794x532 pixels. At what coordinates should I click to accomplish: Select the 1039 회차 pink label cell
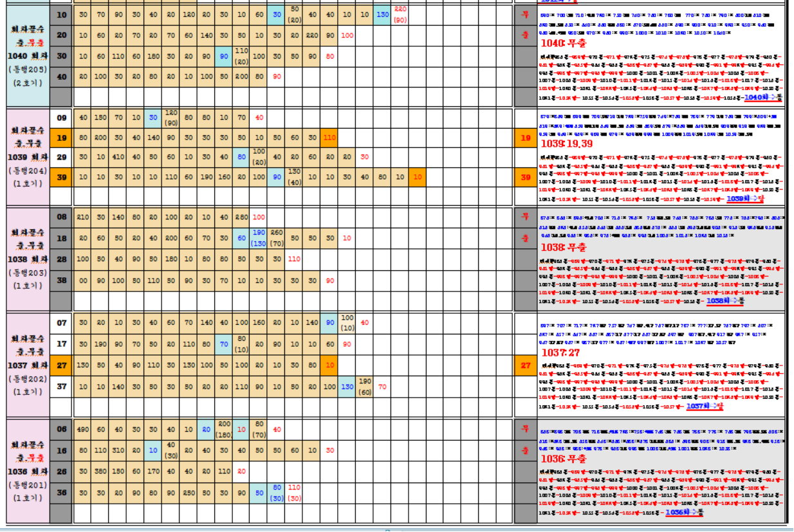(28, 157)
